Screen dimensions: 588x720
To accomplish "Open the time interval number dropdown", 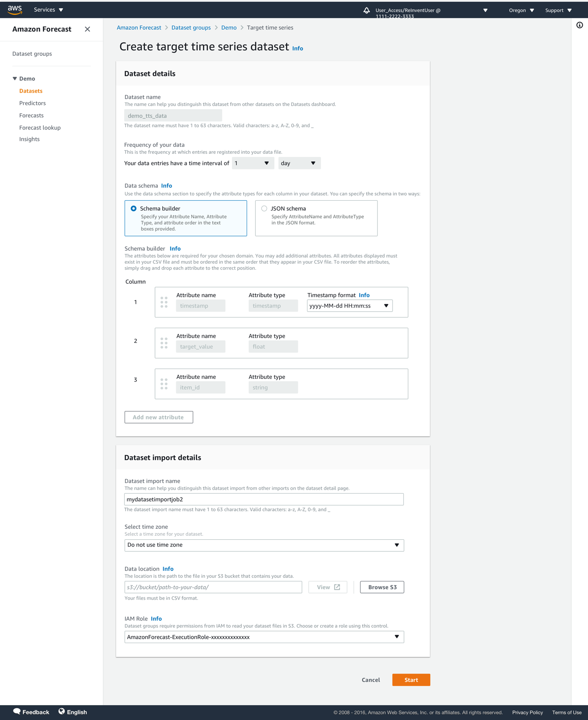I will coord(253,163).
